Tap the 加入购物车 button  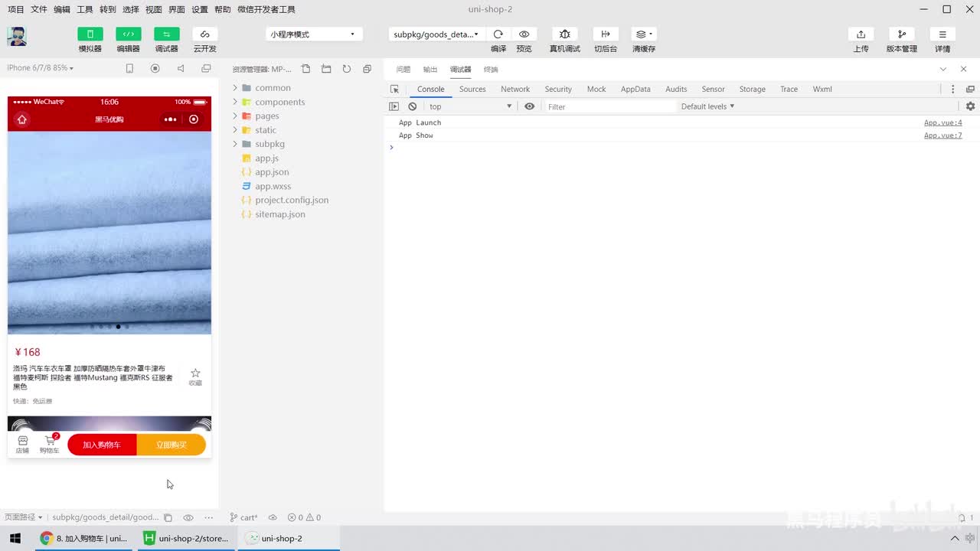102,445
